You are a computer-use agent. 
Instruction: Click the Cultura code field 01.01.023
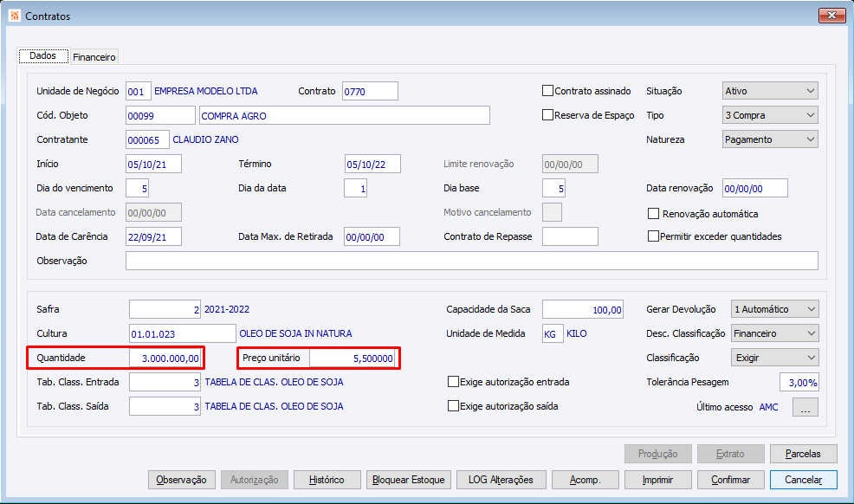point(183,333)
